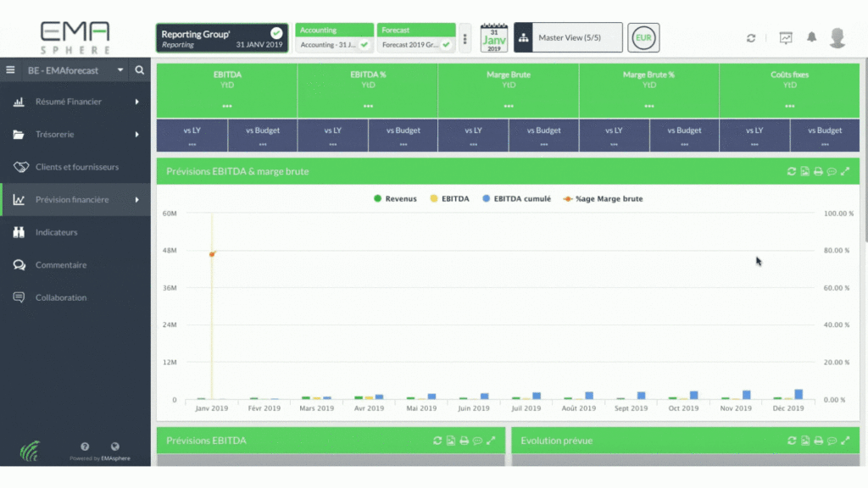This screenshot has height=488, width=868.
Task: Click the page vertical scrollbar
Action: tap(865, 151)
